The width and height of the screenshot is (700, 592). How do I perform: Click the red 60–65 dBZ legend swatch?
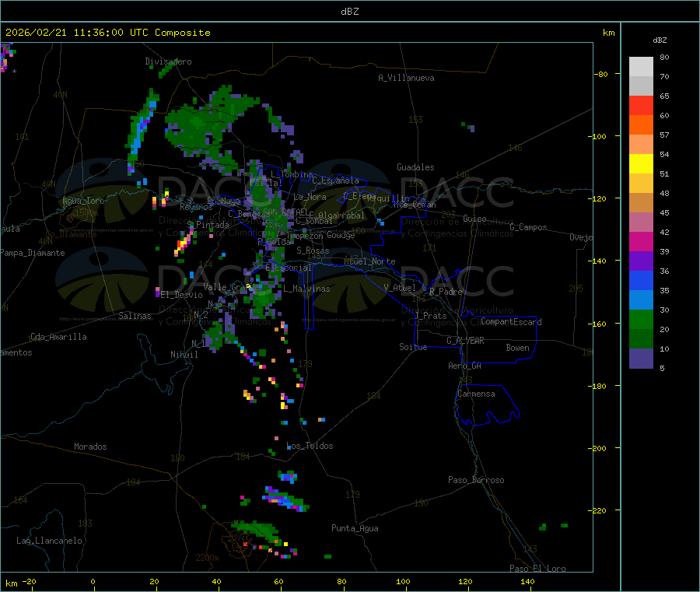pyautogui.click(x=641, y=106)
